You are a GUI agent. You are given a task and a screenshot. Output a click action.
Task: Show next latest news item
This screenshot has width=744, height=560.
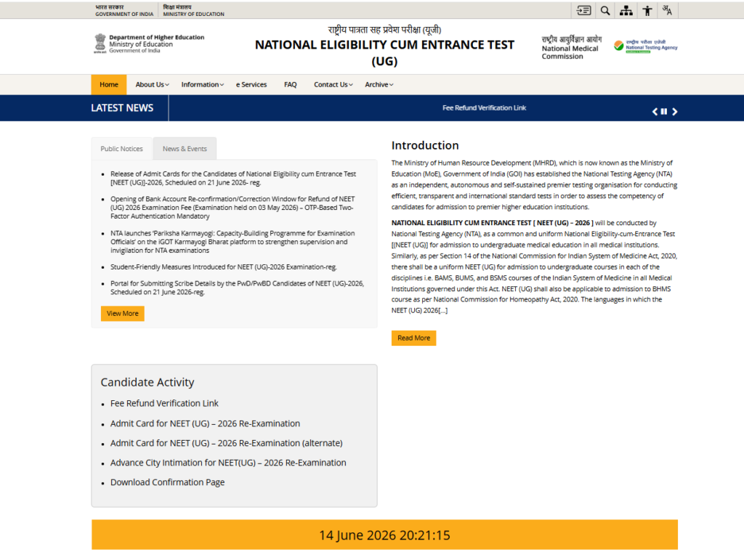click(674, 111)
